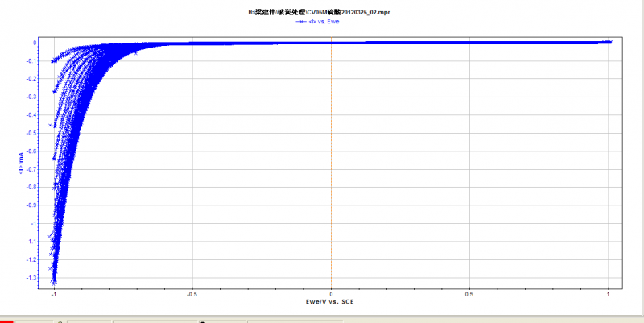Click the graph file title ending 20120325_02.mpr
This screenshot has height=323, width=644.
pos(319,12)
